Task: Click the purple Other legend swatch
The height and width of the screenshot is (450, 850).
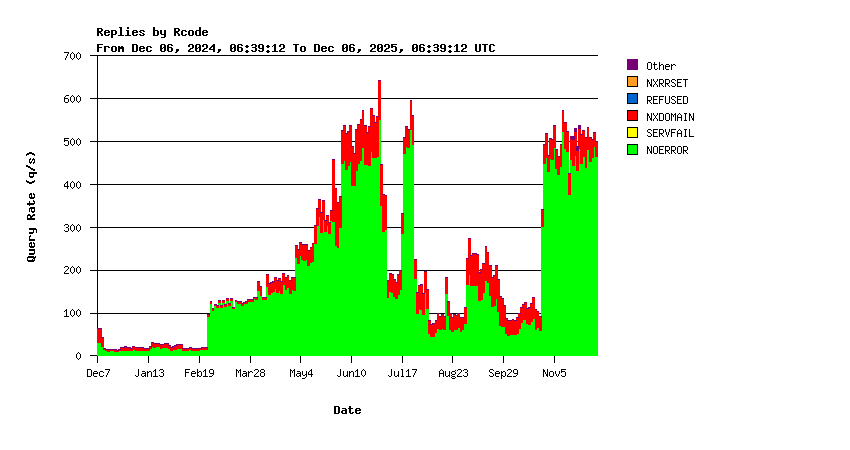Action: (632, 66)
